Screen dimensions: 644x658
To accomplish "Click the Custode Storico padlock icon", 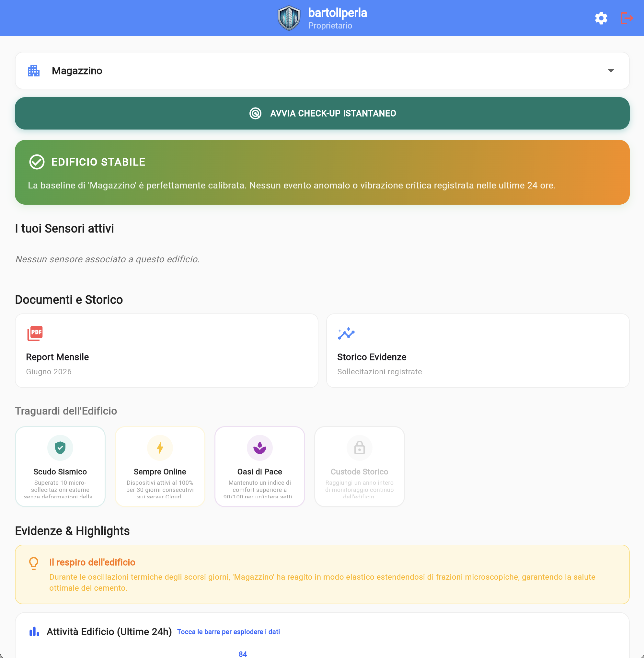I will coord(360,448).
